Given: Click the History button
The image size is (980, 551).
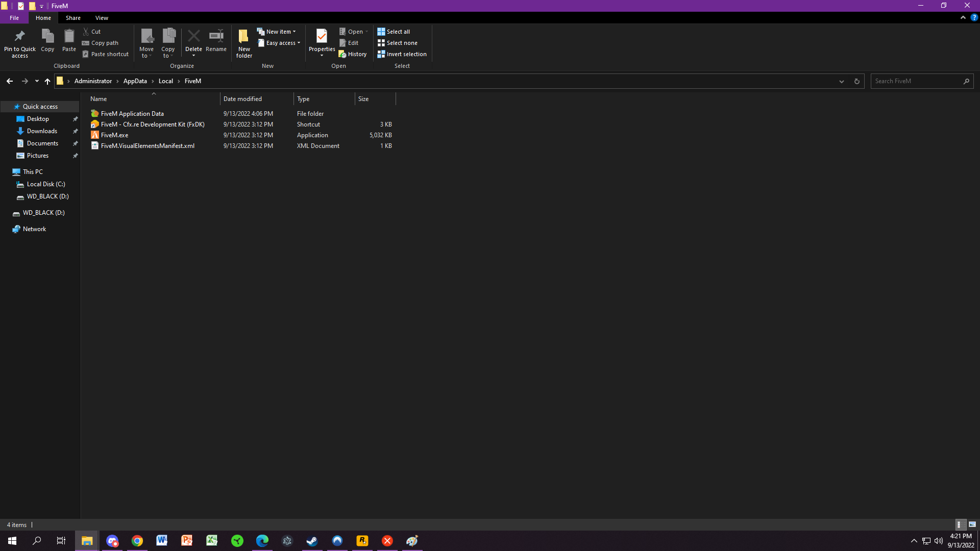Looking at the screenshot, I should pyautogui.click(x=353, y=54).
